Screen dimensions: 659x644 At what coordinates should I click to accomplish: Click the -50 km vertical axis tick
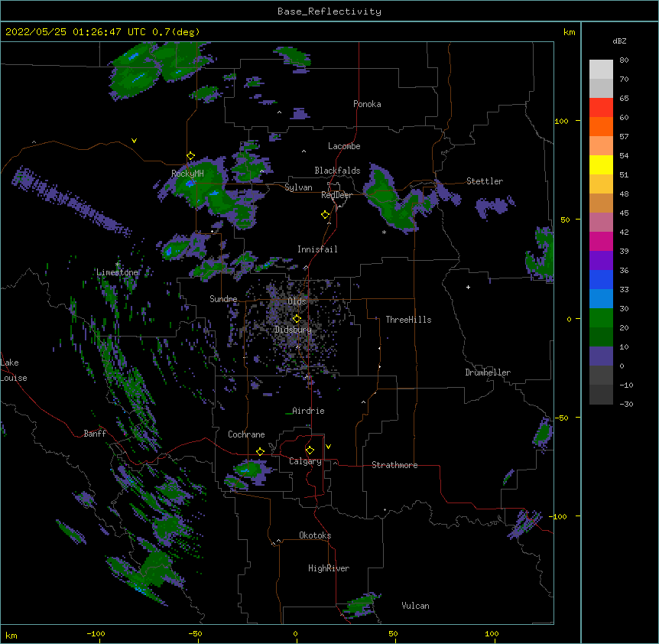click(x=561, y=418)
